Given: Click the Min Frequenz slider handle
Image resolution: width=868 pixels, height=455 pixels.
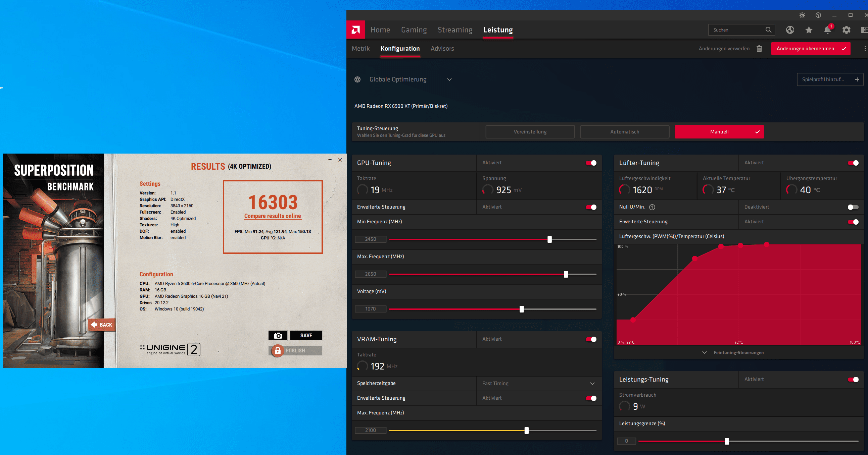Looking at the screenshot, I should pyautogui.click(x=549, y=239).
